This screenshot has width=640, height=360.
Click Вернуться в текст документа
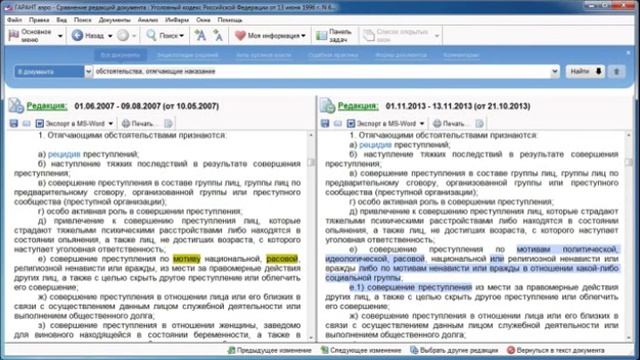tap(556, 350)
